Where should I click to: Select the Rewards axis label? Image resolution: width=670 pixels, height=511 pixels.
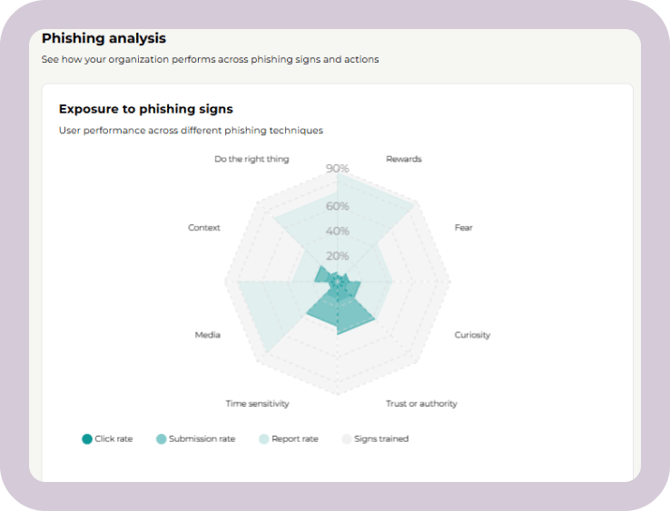[x=404, y=159]
